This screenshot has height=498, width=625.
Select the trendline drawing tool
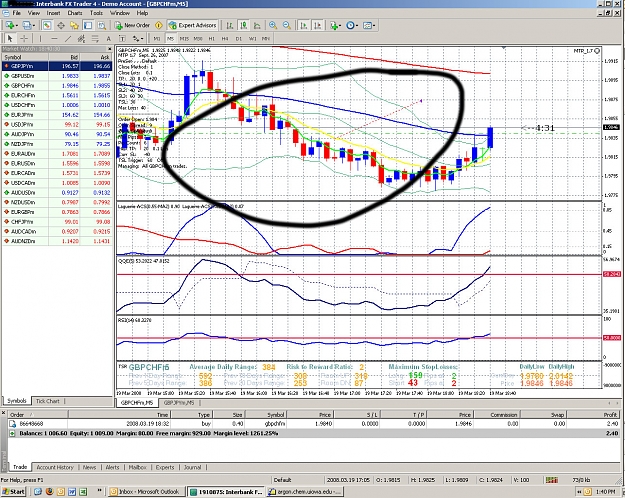coord(68,38)
